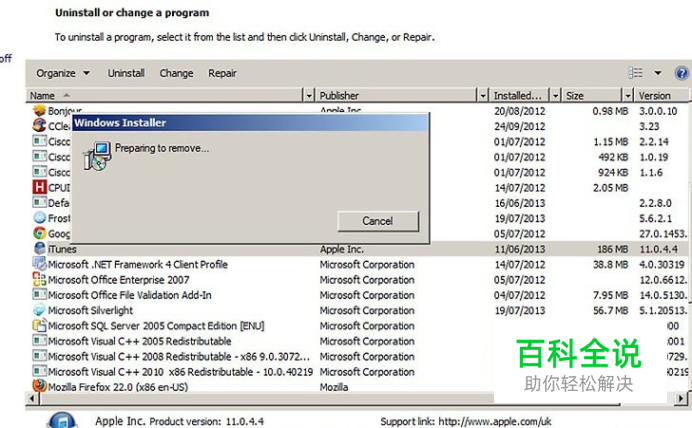692x428 pixels.
Task: Click the Visual C++ 2010 Redistributable icon
Action: (39, 371)
